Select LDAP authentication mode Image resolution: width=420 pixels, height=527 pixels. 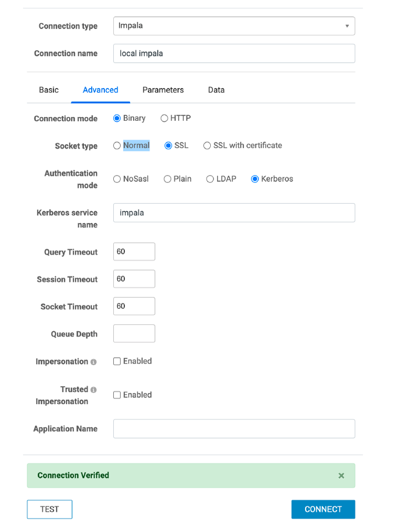click(210, 179)
